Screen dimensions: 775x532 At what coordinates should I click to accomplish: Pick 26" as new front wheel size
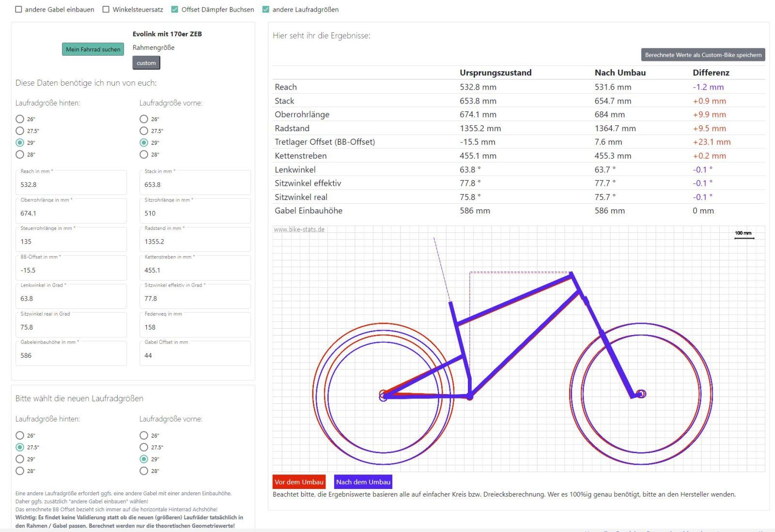[x=144, y=435]
